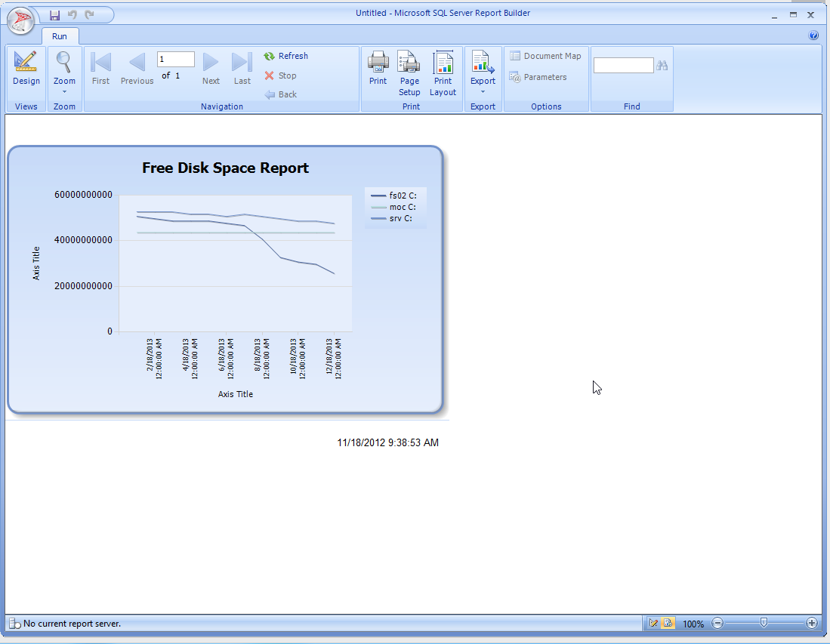Expand the Zoom dropdown
Image resolution: width=830 pixels, height=644 pixels.
[x=64, y=91]
